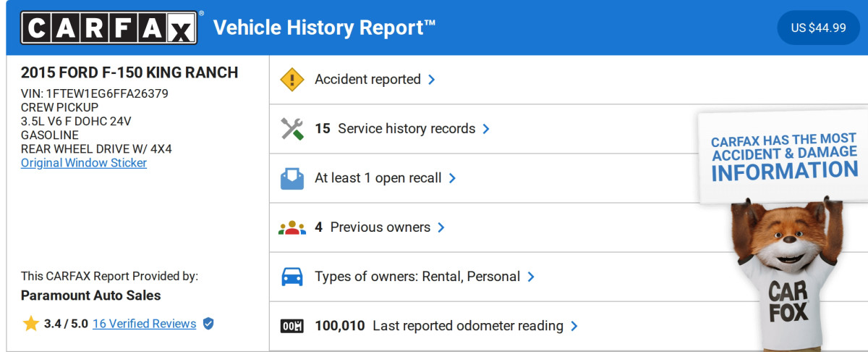This screenshot has width=868, height=352.
Task: Click the odometer reading icon
Action: point(292,326)
